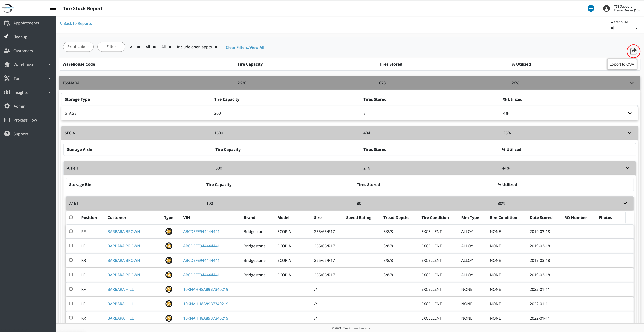Click tire type icon in first Barbara Brown row
Screen dimensions: 644x332
click(169, 231)
